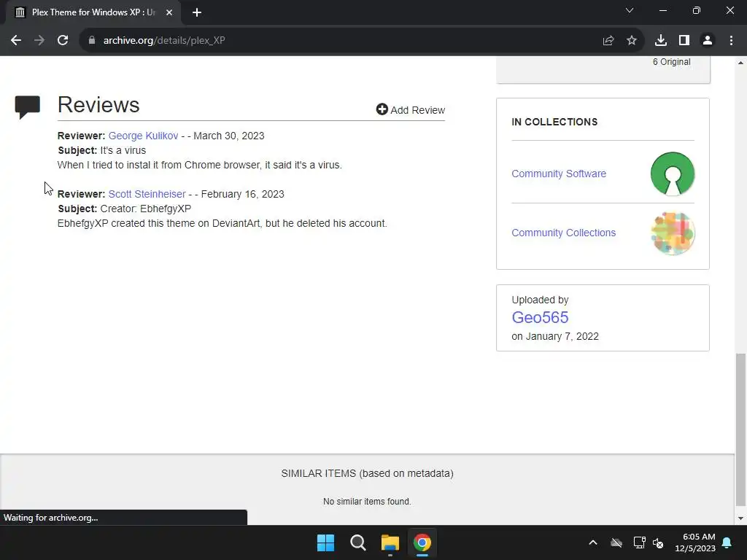Viewport: 747px width, 560px height.
Task: Toggle the Chrome side panel
Action: (x=684, y=41)
